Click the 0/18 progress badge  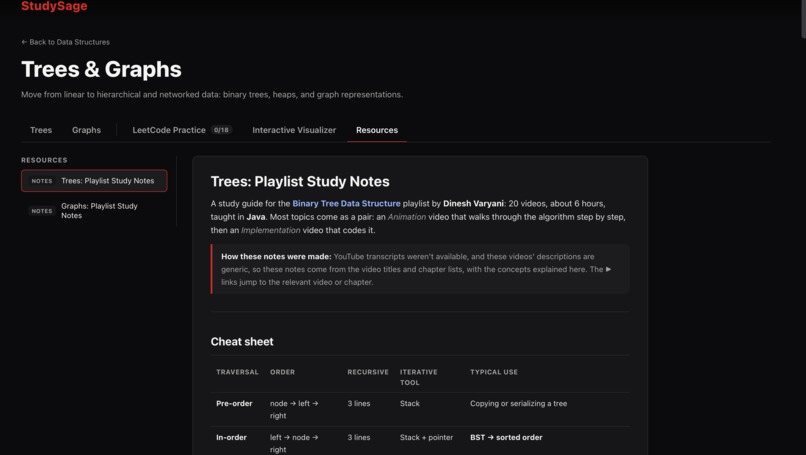click(221, 130)
